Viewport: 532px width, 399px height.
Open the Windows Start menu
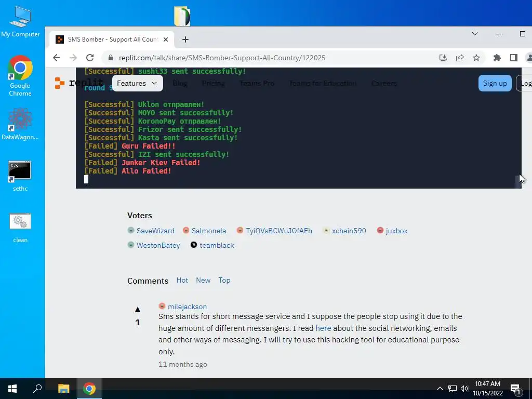tap(12, 389)
